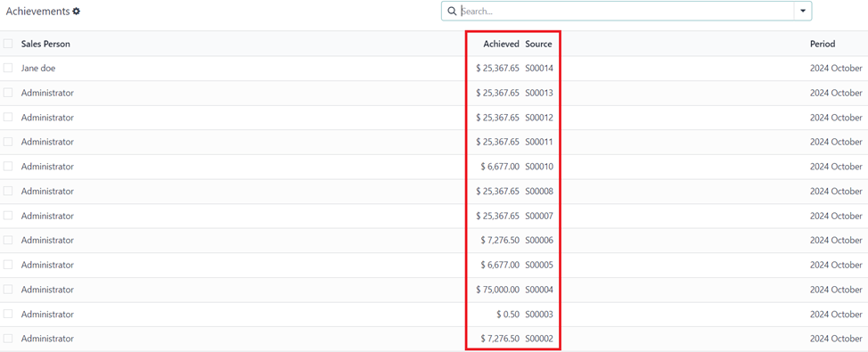Sort by Sales Person column header
The image size is (868, 352).
[x=45, y=44]
